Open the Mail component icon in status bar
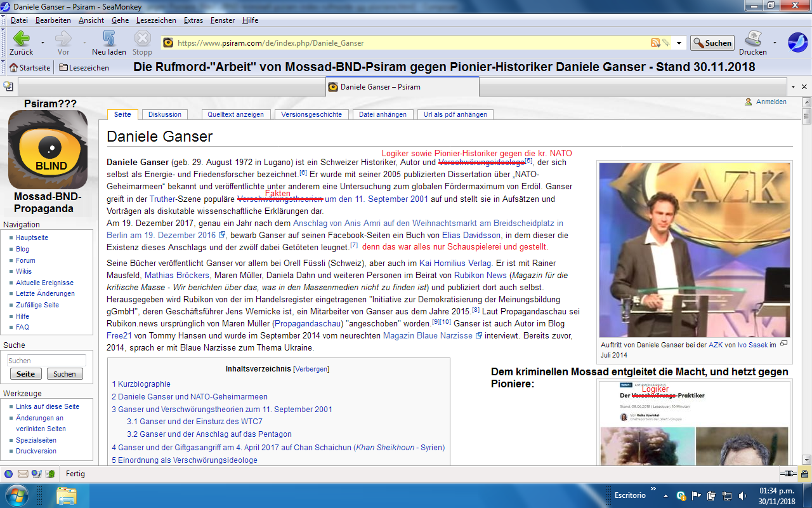812x508 pixels. 23,474
